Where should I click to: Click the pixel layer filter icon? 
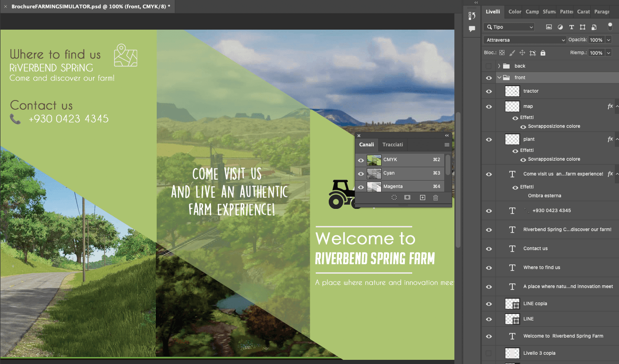(x=549, y=27)
